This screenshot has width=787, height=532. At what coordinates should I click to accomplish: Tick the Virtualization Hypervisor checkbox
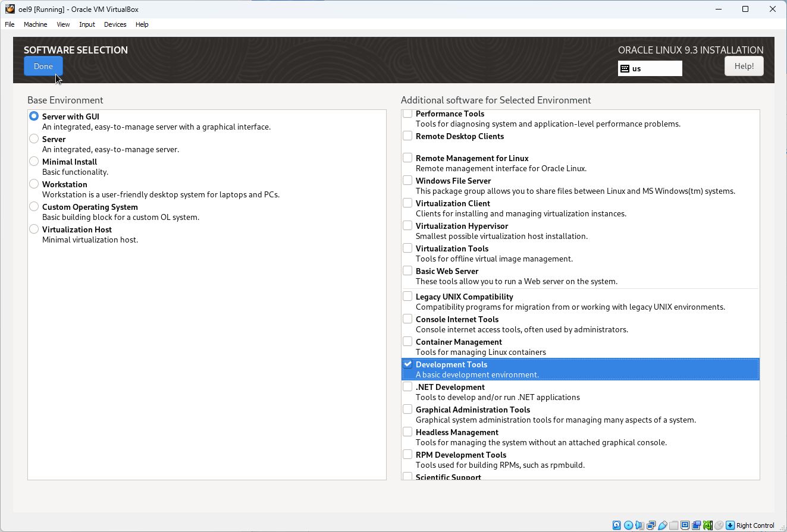click(x=407, y=225)
